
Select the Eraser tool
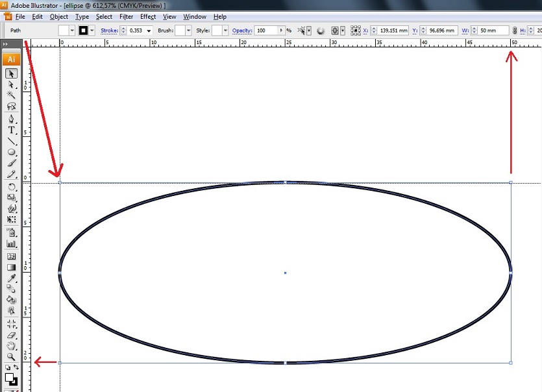click(11, 335)
